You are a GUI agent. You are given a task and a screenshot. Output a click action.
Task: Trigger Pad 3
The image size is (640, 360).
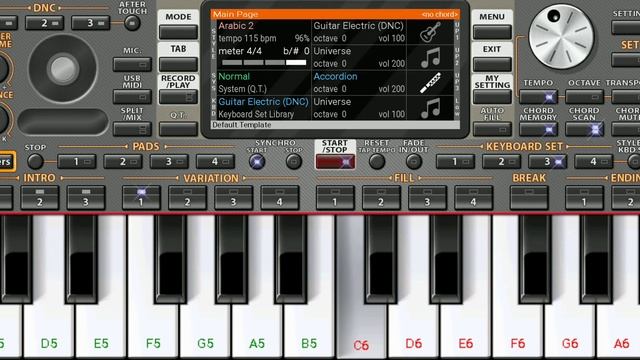pyautogui.click(x=169, y=162)
